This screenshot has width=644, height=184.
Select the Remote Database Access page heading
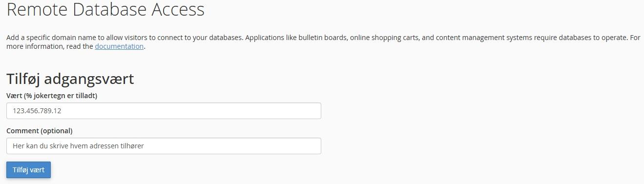pos(105,10)
